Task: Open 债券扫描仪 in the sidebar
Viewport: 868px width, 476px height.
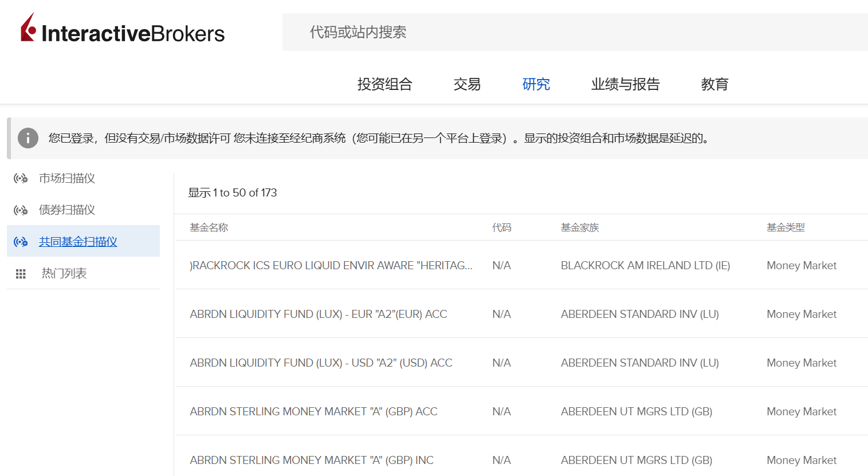Action: 67,210
